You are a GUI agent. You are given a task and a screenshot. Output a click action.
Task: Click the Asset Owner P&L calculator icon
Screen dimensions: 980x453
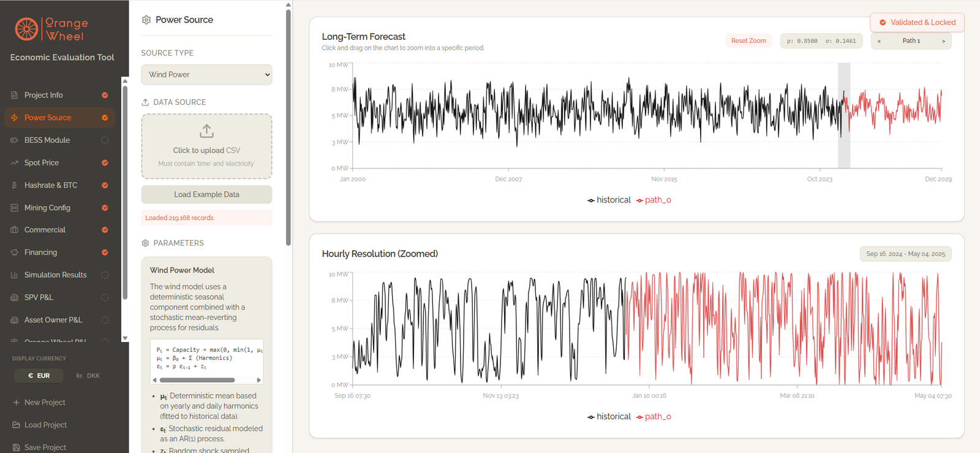[14, 320]
